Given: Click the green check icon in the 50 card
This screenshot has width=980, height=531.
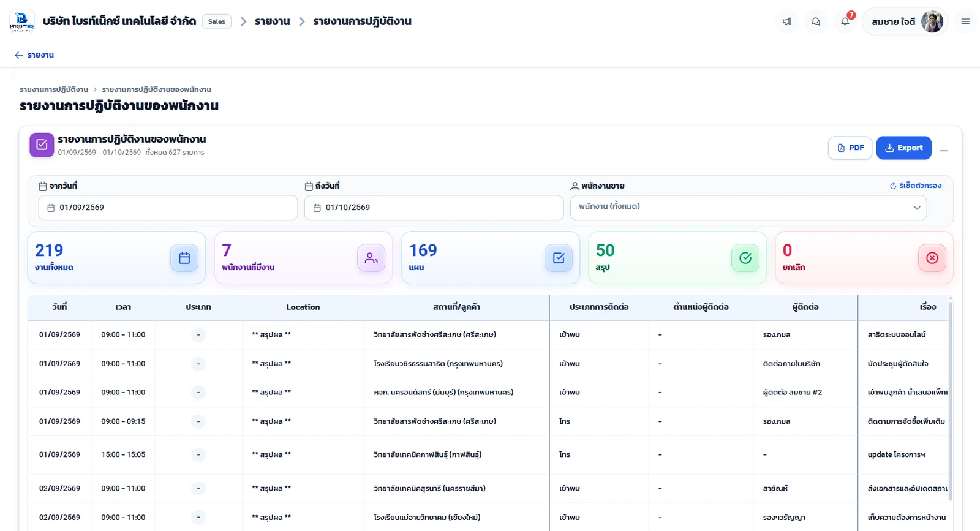Looking at the screenshot, I should 745,258.
